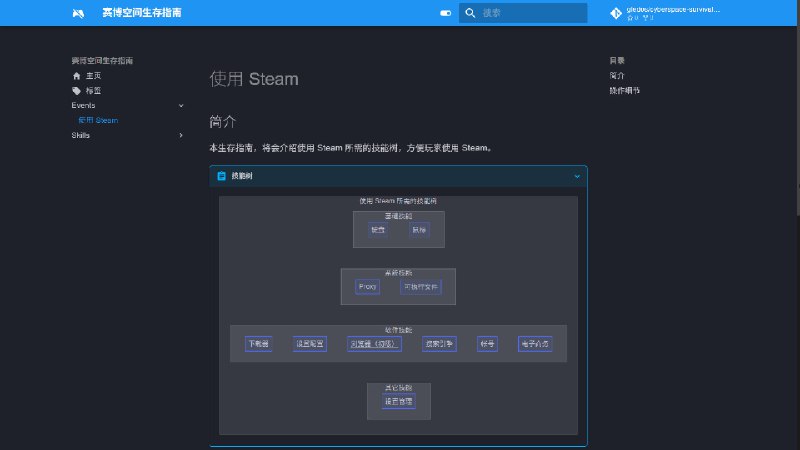Screen dimensions: 800x450
Task: Click the 电子支付 node in the skill tree
Action: pos(534,344)
